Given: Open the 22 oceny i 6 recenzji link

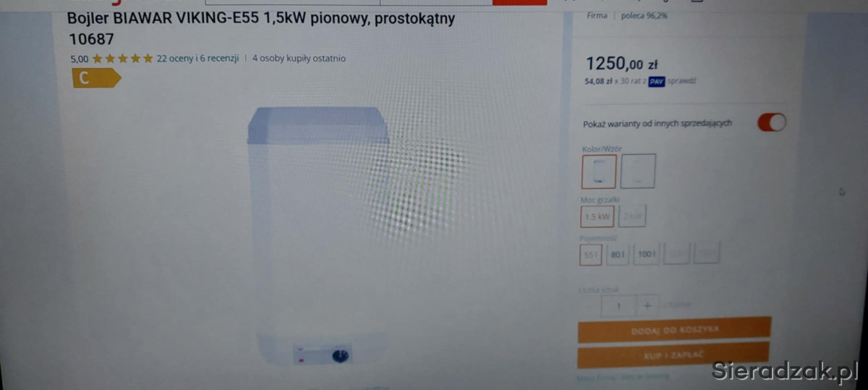Looking at the screenshot, I should click(197, 59).
